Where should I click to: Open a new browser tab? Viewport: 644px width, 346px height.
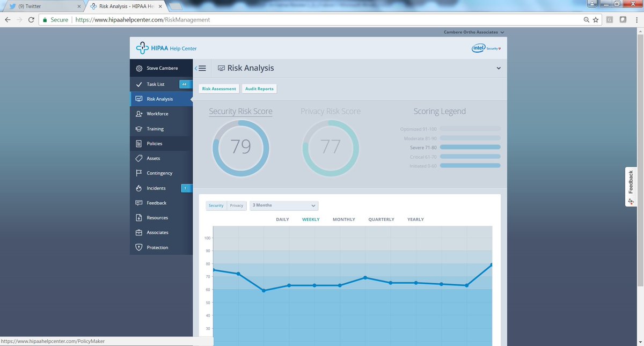click(176, 6)
